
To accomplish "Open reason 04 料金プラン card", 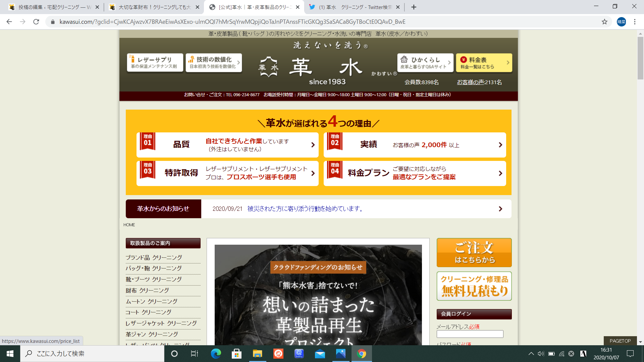I will pyautogui.click(x=415, y=173).
